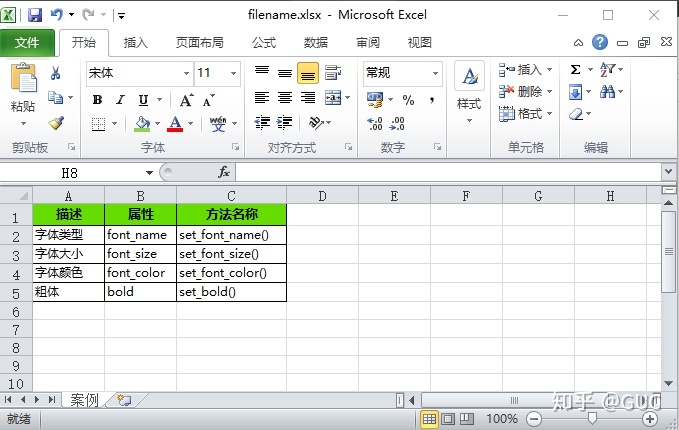Image resolution: width=679 pixels, height=430 pixels.
Task: Click the AutoSum sigma icon
Action: [x=575, y=69]
